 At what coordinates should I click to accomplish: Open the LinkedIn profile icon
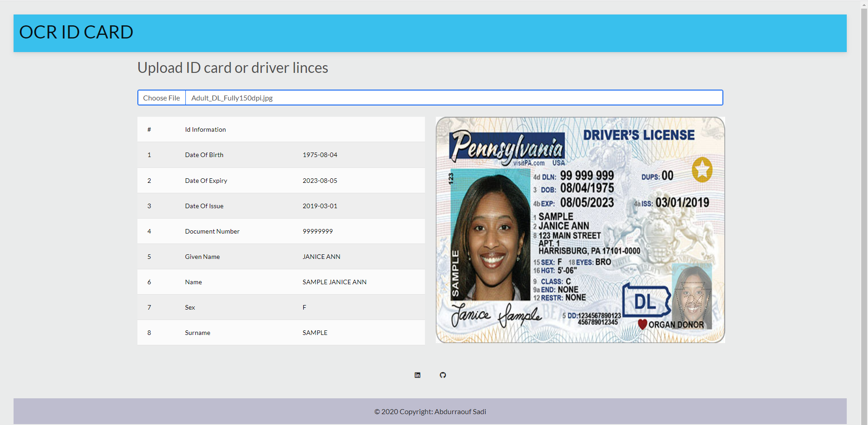417,375
